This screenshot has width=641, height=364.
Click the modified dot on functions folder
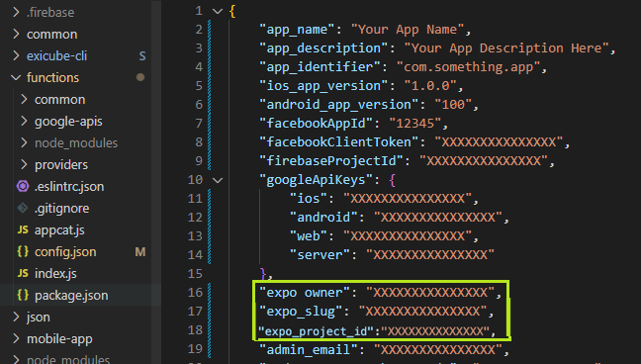point(140,77)
